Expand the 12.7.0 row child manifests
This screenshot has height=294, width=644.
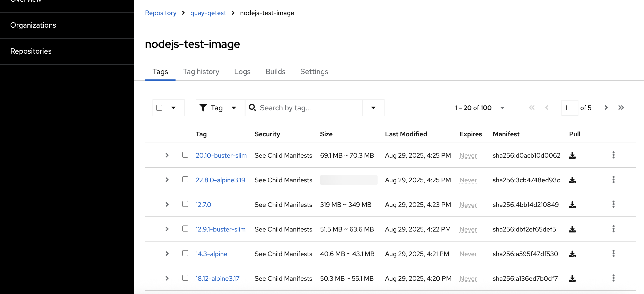[167, 204]
